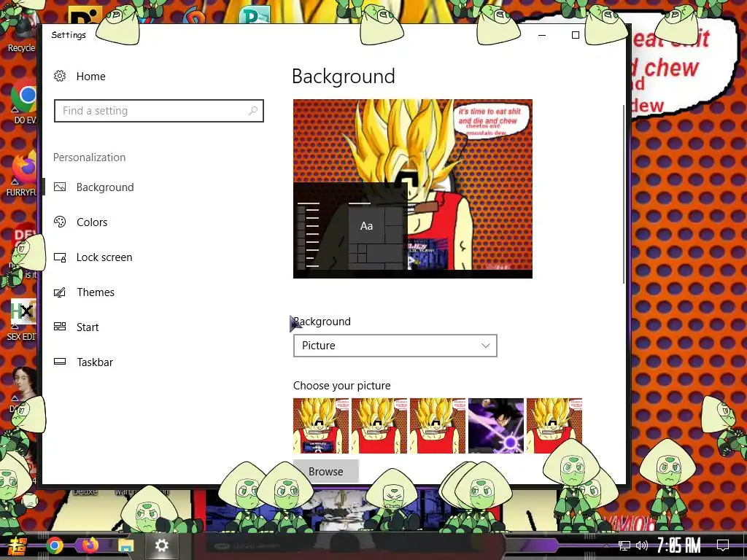The height and width of the screenshot is (560, 747).
Task: Click the Settings gear taskbar button
Action: click(x=161, y=545)
